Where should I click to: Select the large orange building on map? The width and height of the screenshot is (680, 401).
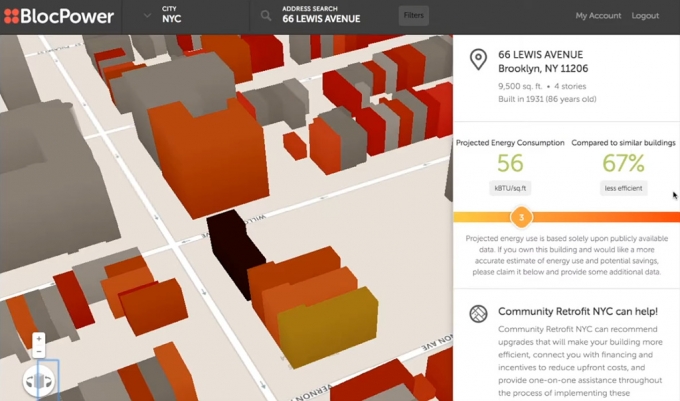click(208, 158)
